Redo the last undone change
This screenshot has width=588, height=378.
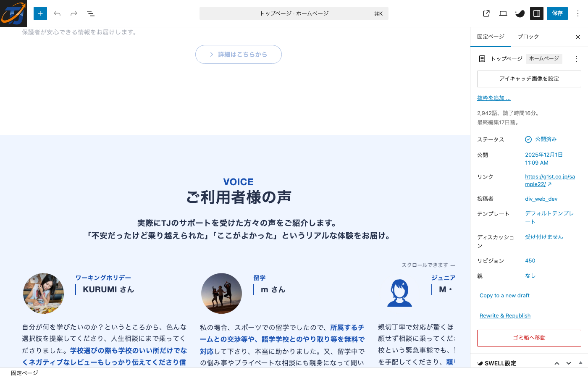(74, 13)
